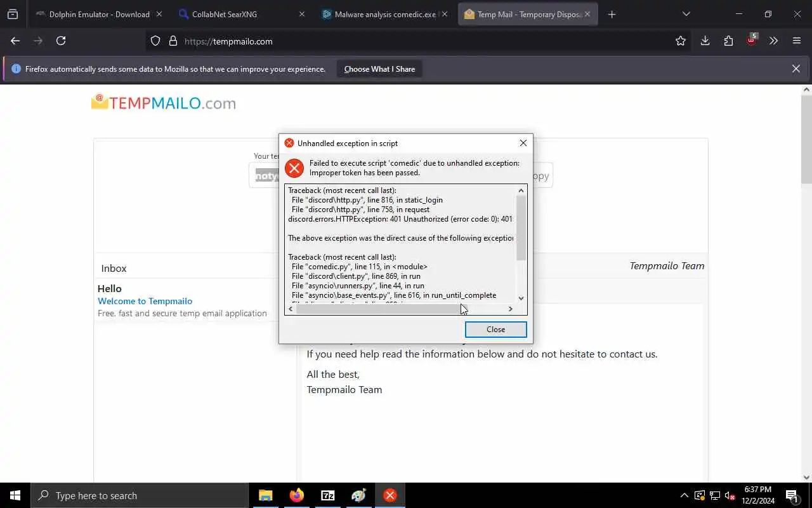Open the notification center icon
812x508 pixels.
point(792,495)
